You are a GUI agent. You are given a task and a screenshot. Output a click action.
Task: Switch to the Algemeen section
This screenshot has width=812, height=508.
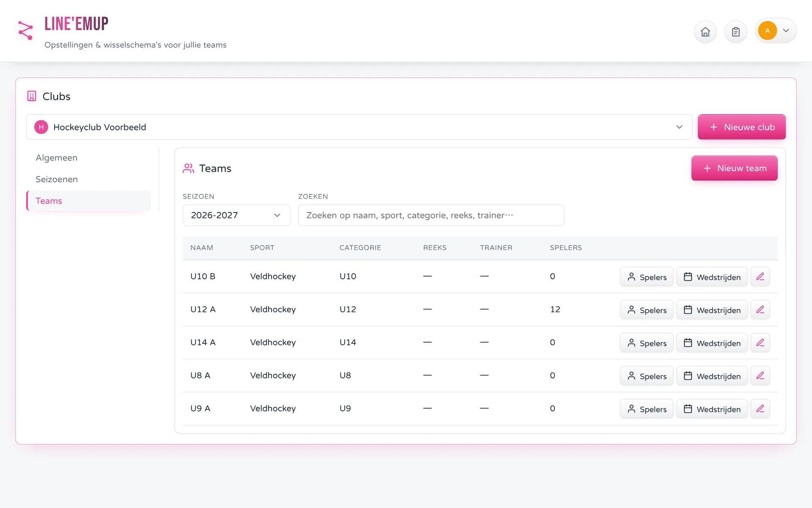[x=88, y=157]
